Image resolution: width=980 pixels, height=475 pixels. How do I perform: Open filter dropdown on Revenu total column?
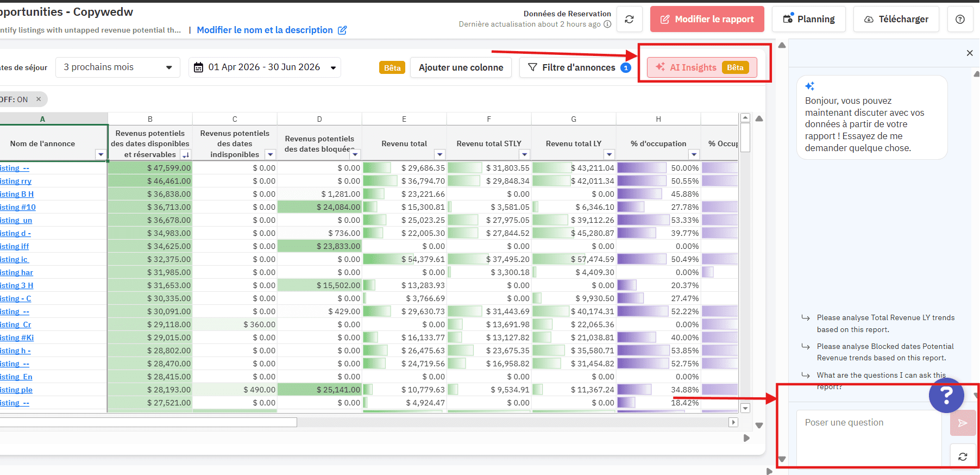point(440,154)
